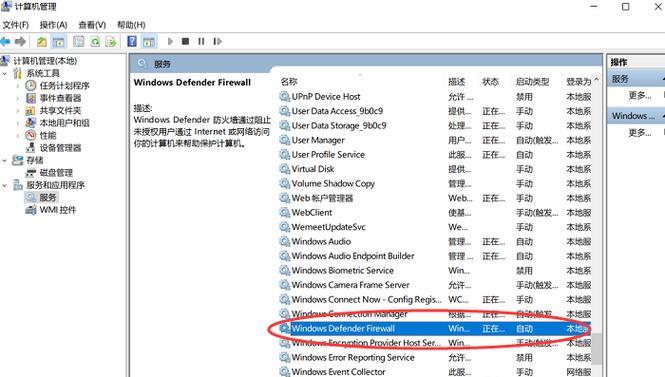Collapse the 存储 tree node

pos(5,161)
